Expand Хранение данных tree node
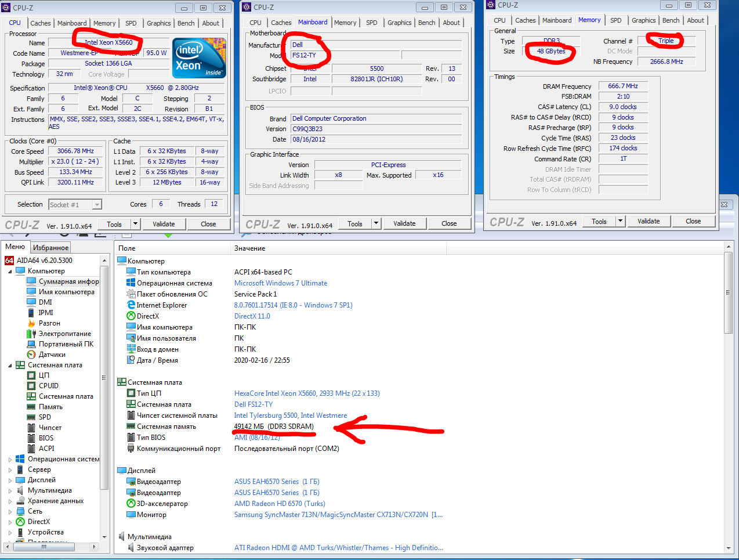The image size is (739, 560). (10, 501)
